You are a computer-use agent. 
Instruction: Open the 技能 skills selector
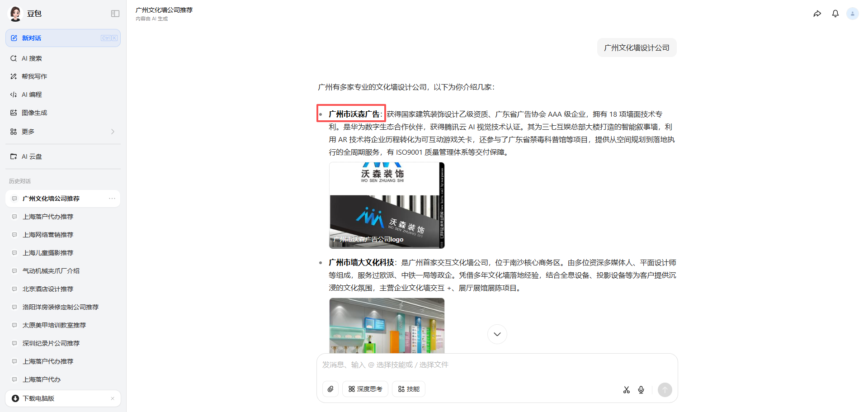pos(409,389)
